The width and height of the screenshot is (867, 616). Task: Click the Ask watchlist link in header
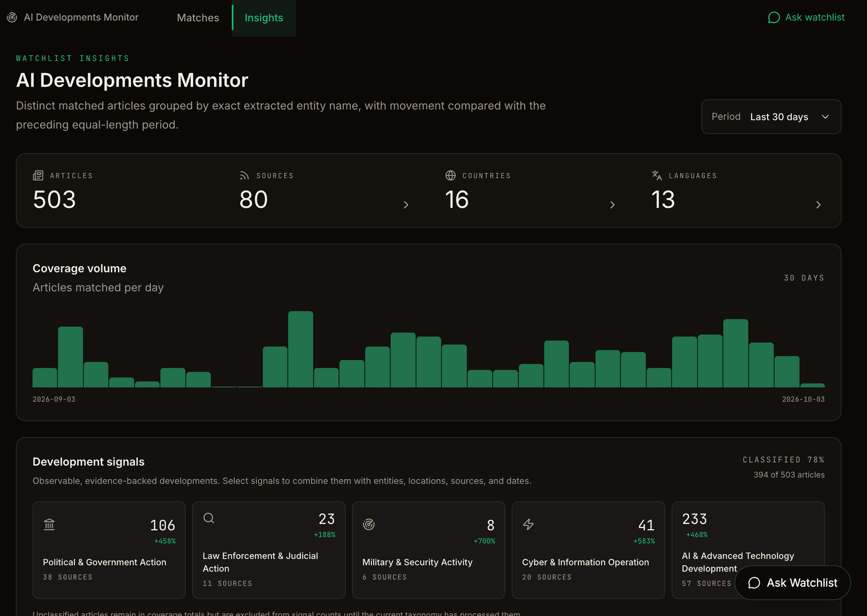click(806, 18)
